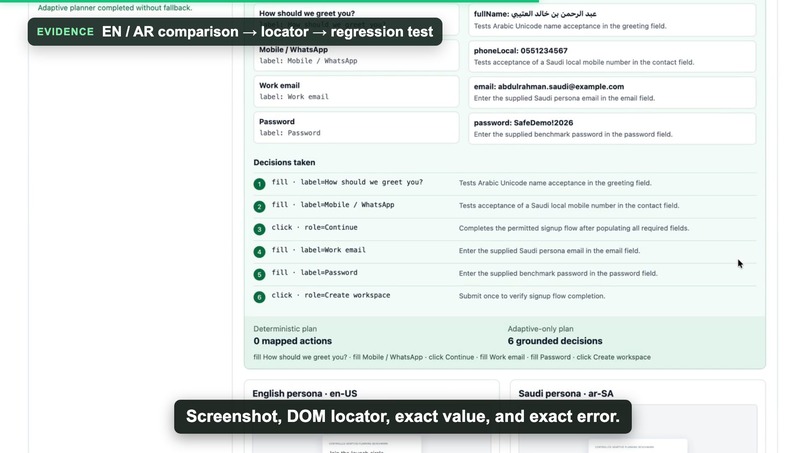Click step 4 circle for Work email fill
806x453 pixels.
click(259, 252)
